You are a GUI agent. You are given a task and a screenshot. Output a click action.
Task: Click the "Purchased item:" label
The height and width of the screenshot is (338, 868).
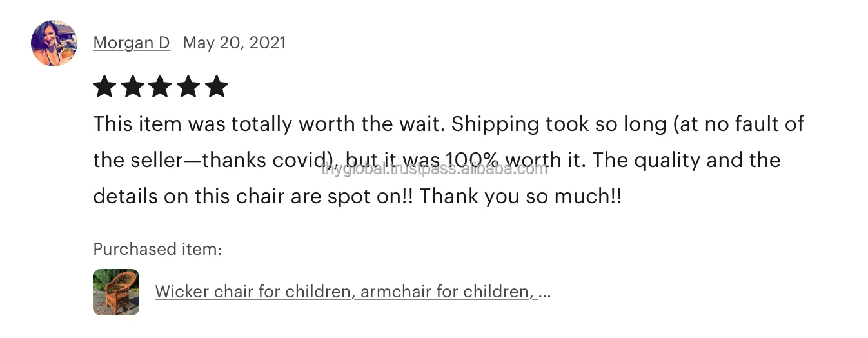tap(157, 249)
